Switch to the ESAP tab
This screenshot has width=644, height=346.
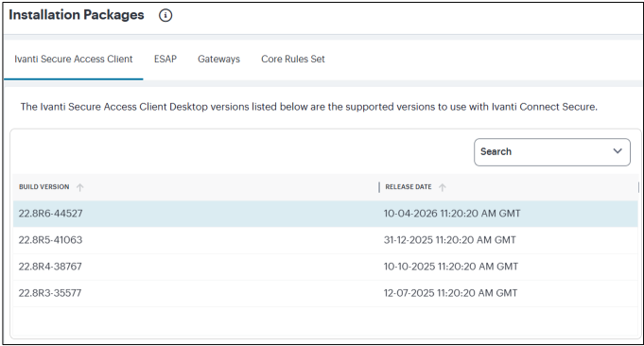click(165, 60)
